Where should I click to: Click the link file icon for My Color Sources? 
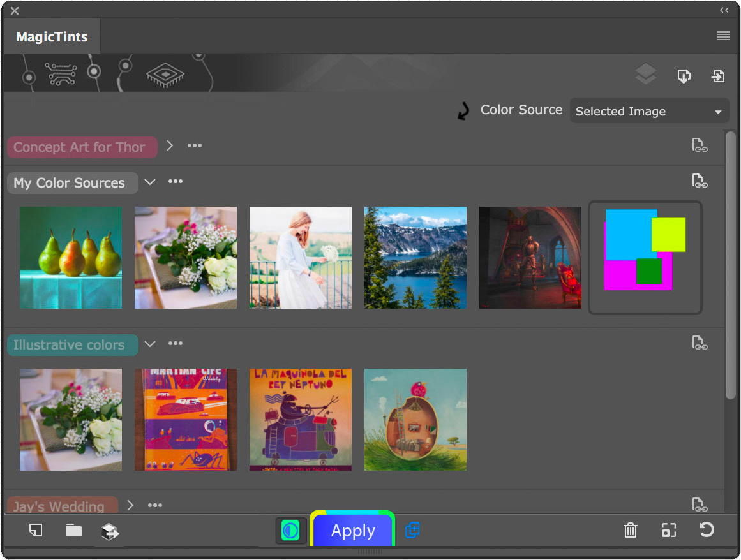pos(700,181)
